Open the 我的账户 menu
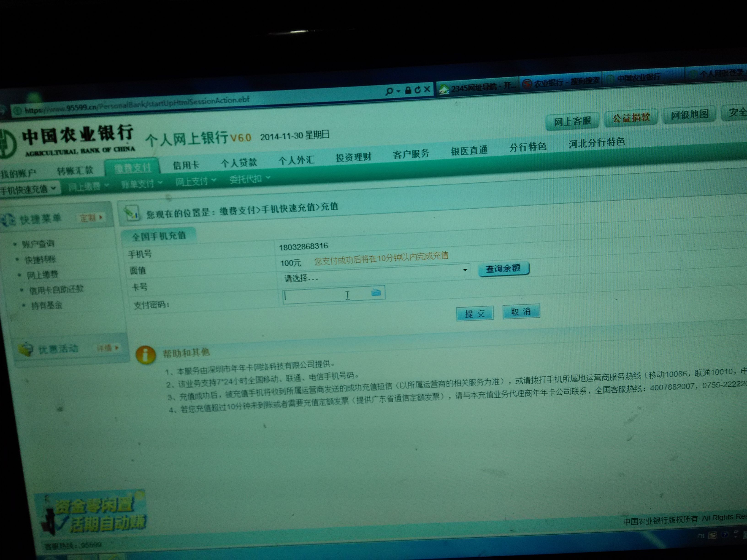 pyautogui.click(x=18, y=173)
